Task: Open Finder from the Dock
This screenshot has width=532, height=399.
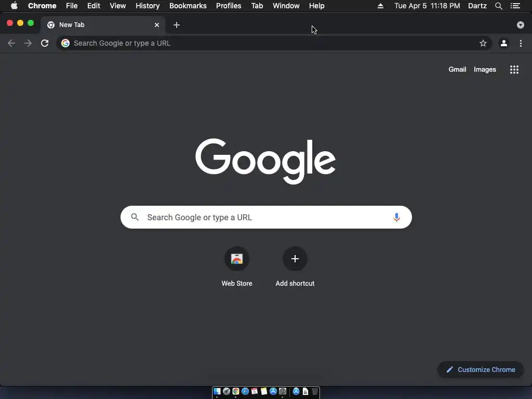Action: 217,391
